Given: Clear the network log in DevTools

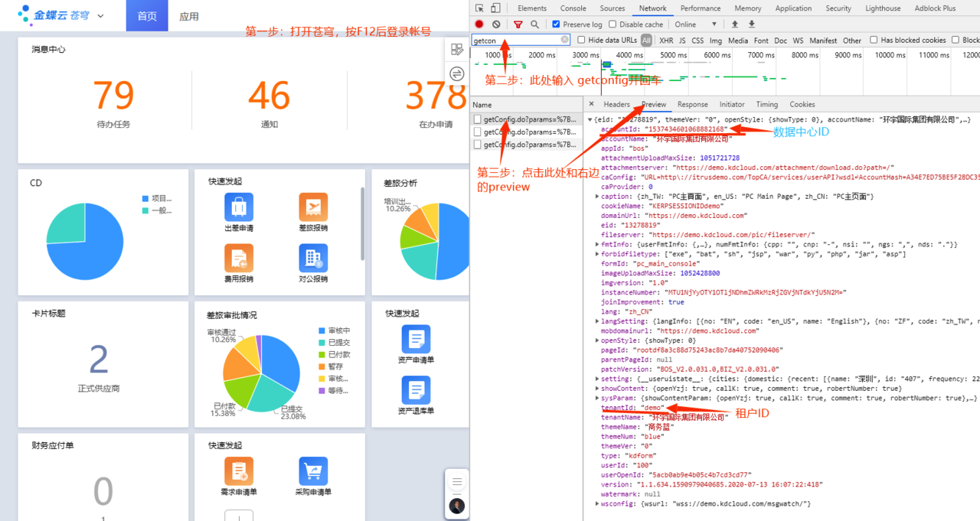Looking at the screenshot, I should (x=496, y=24).
